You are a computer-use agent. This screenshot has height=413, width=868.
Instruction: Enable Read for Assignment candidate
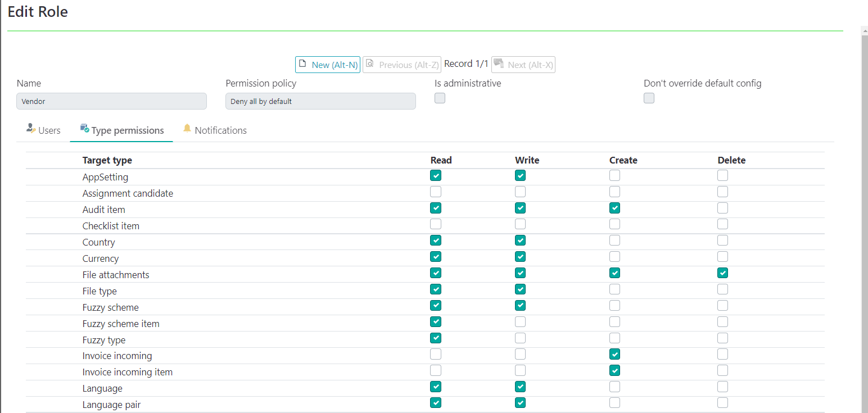click(x=436, y=192)
